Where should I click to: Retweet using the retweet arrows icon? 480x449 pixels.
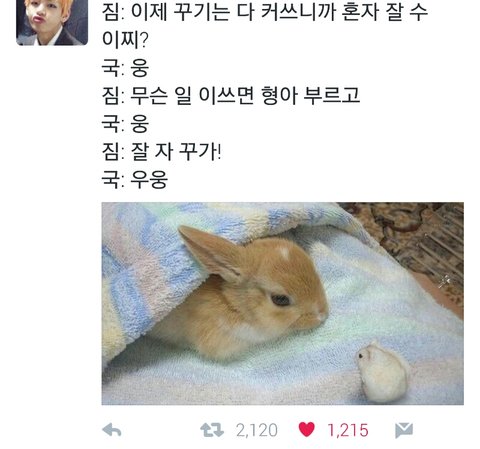click(212, 430)
